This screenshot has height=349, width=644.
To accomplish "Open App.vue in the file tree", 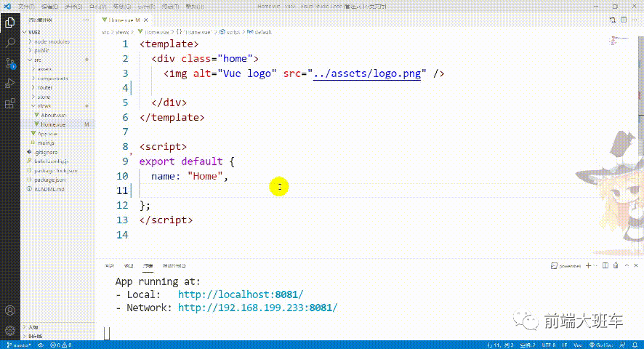I will click(x=58, y=134).
